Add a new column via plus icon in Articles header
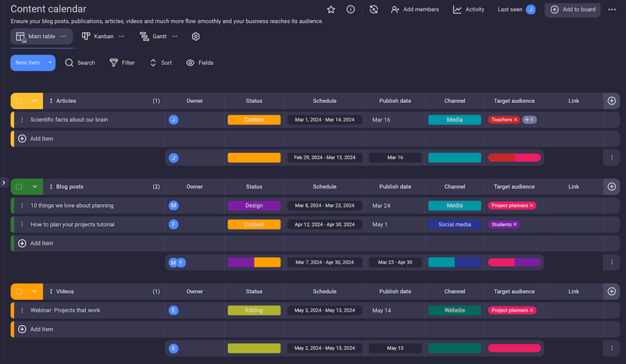 coord(611,101)
